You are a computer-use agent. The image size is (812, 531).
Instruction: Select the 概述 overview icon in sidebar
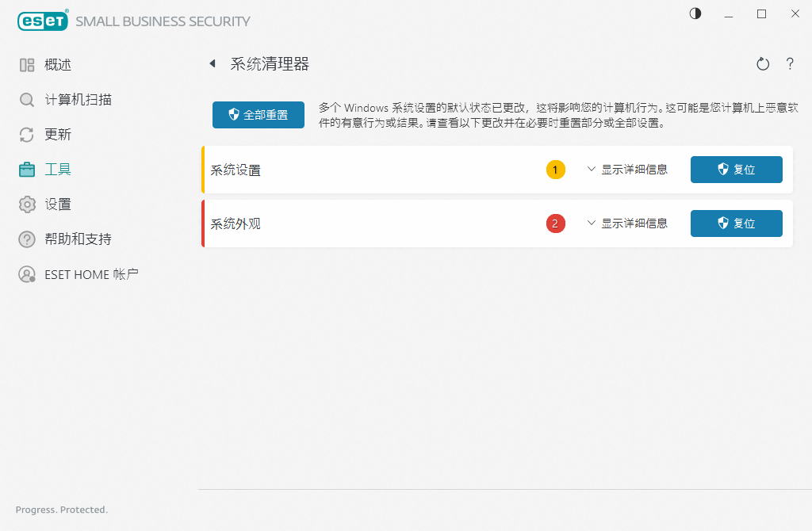tap(26, 64)
